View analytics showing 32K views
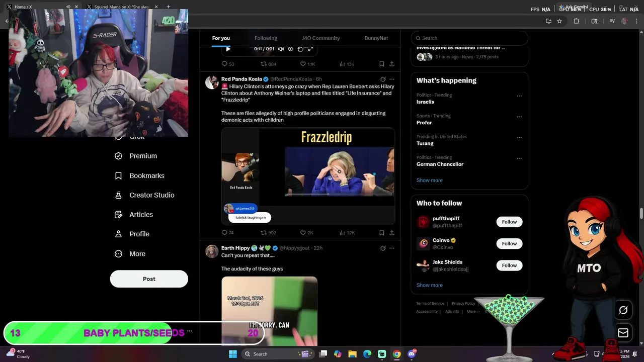This screenshot has width=644, height=362. [x=347, y=233]
